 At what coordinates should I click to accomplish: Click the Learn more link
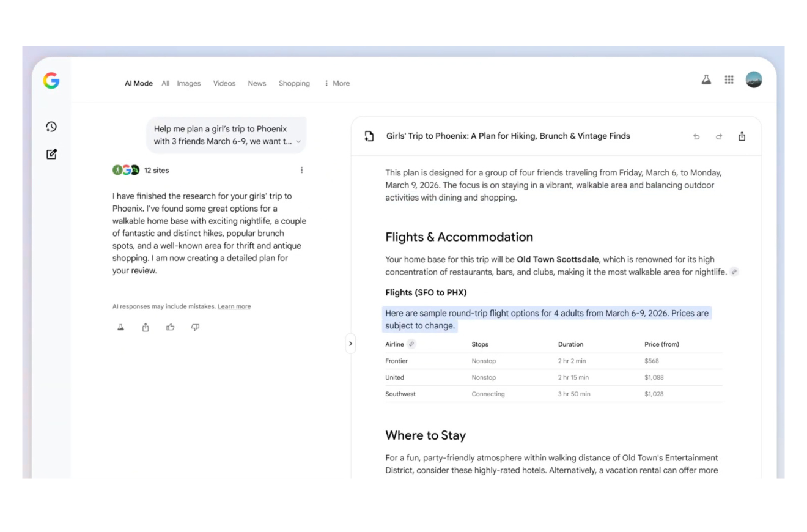(x=234, y=306)
